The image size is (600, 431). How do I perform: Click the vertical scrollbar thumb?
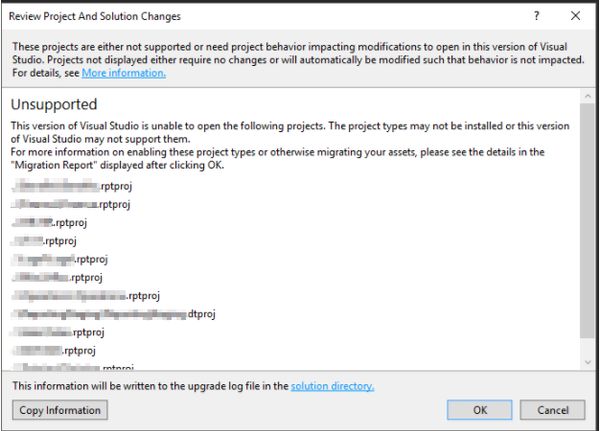pyautogui.click(x=586, y=220)
